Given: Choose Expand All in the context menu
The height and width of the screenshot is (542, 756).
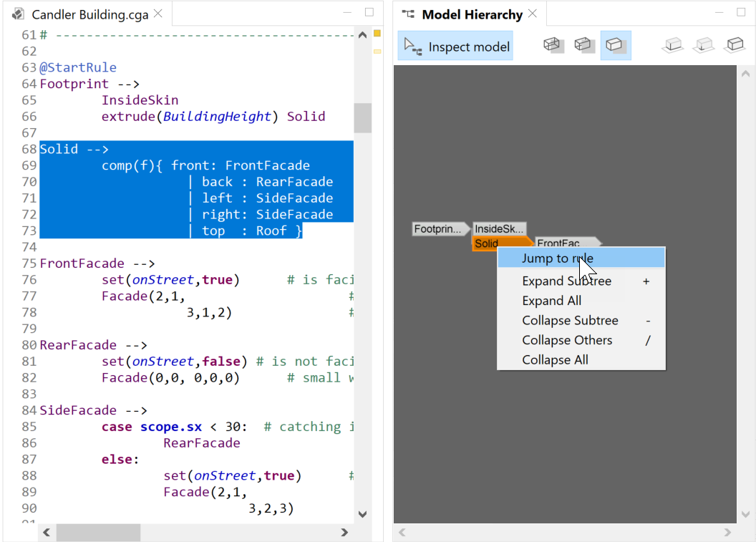Looking at the screenshot, I should [x=551, y=301].
